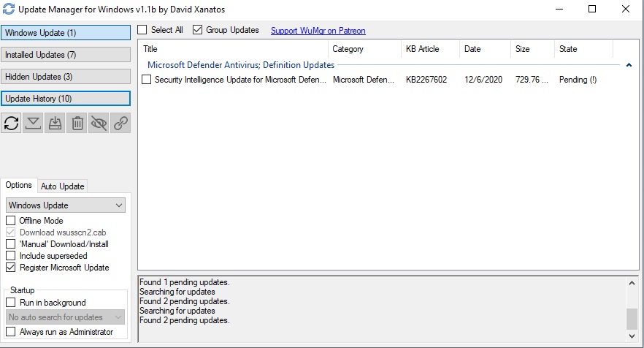This screenshot has height=348, width=644.
Task: Click the uninstall trash can icon
Action: [x=77, y=123]
